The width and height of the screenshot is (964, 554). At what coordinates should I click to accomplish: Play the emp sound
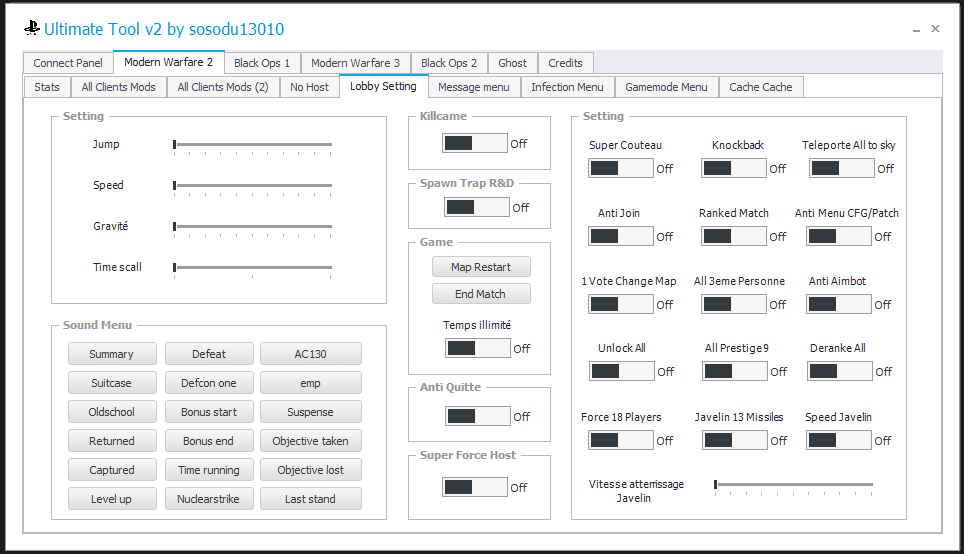310,382
